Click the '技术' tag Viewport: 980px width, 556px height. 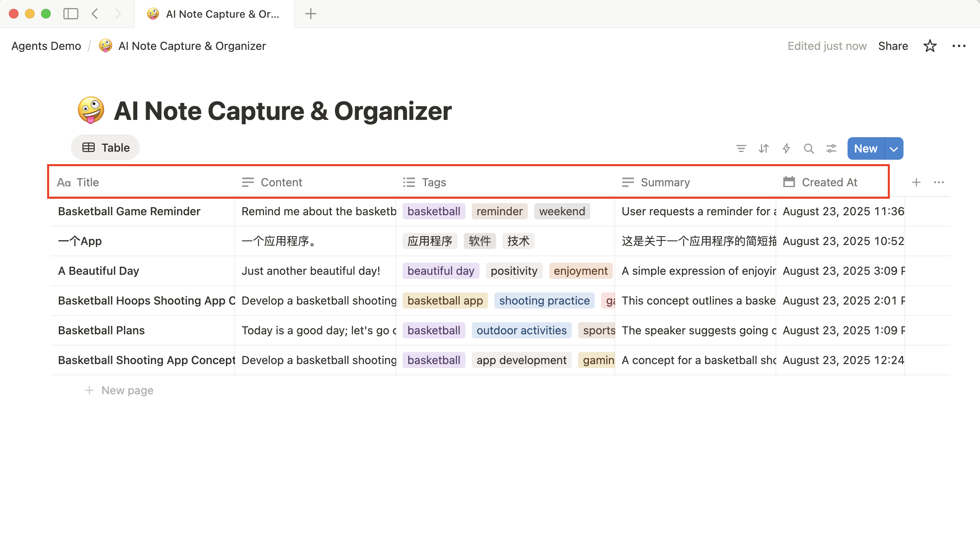518,241
